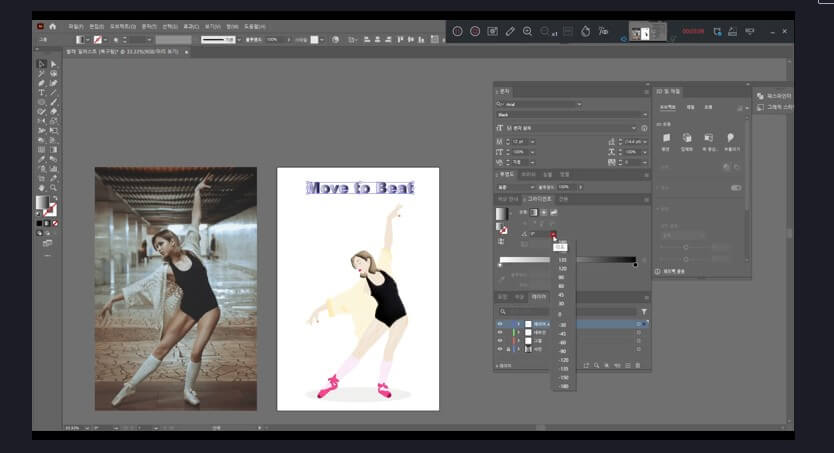Select the linear gradient type icon
834x453 pixels.
coord(533,213)
